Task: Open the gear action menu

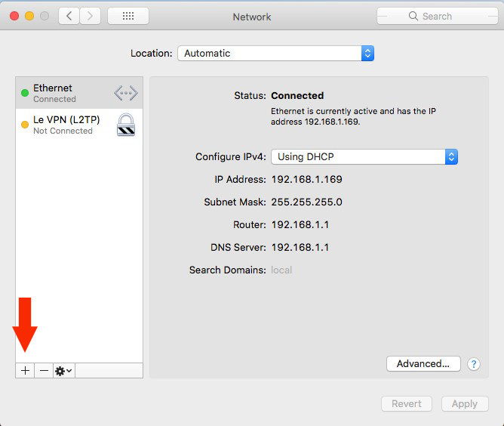Action: coord(63,371)
